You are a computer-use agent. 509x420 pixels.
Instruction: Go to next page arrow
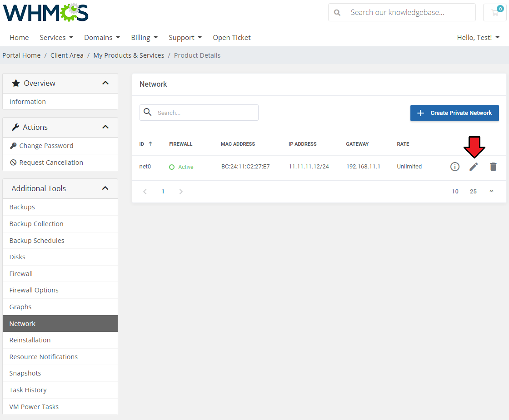click(181, 192)
